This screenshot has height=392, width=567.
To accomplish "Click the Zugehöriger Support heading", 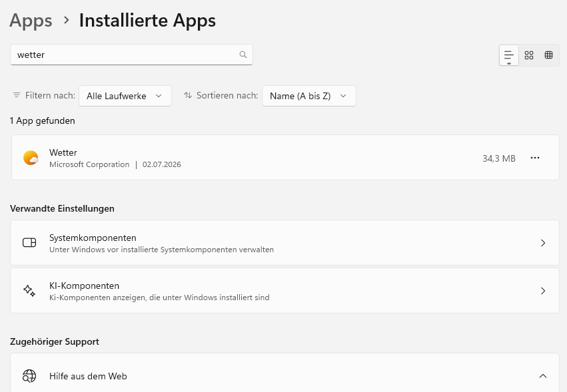I will 54,341.
